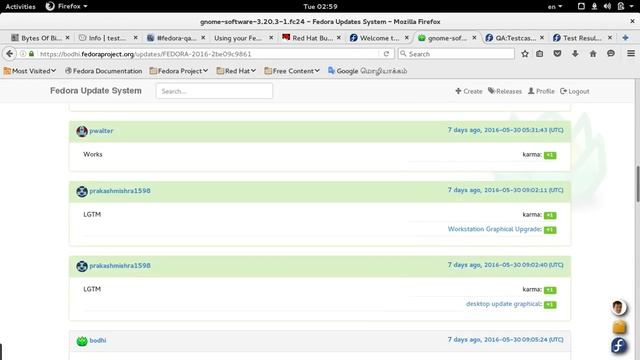Go to the browser home icon
This screenshot has height=360, width=640.
pyautogui.click(x=593, y=54)
